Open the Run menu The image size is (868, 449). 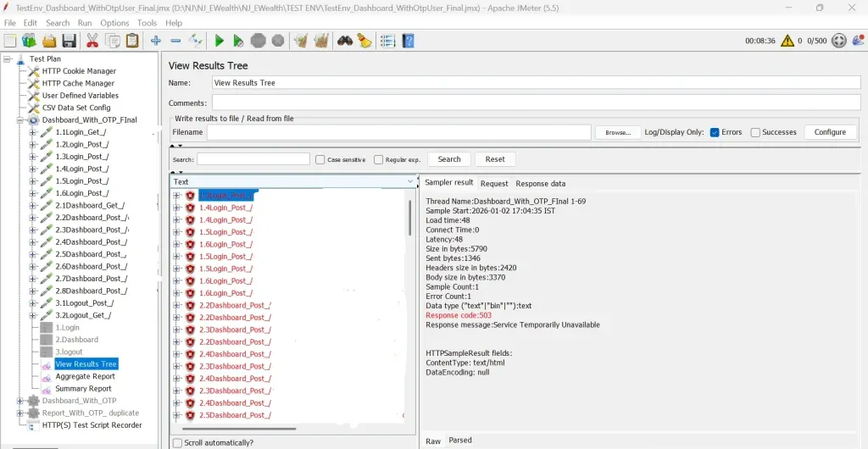(85, 23)
